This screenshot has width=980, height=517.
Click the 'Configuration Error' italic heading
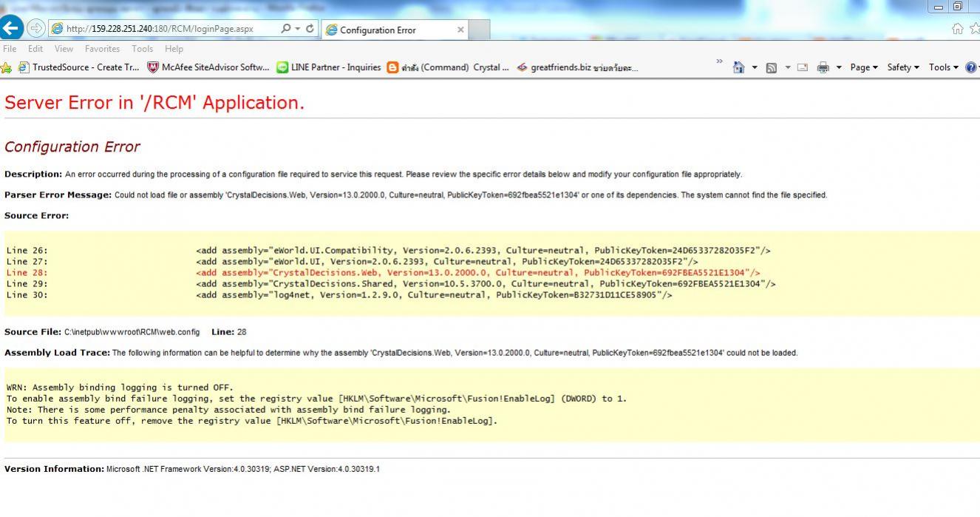[x=72, y=146]
